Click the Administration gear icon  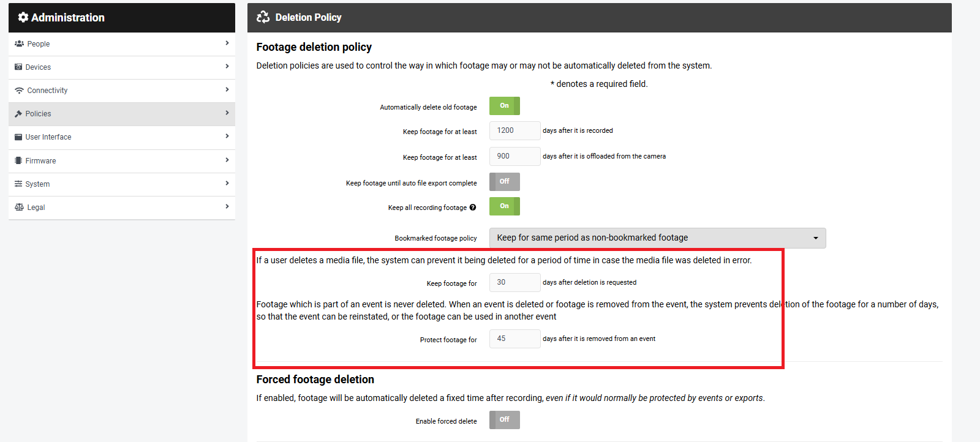pos(23,17)
